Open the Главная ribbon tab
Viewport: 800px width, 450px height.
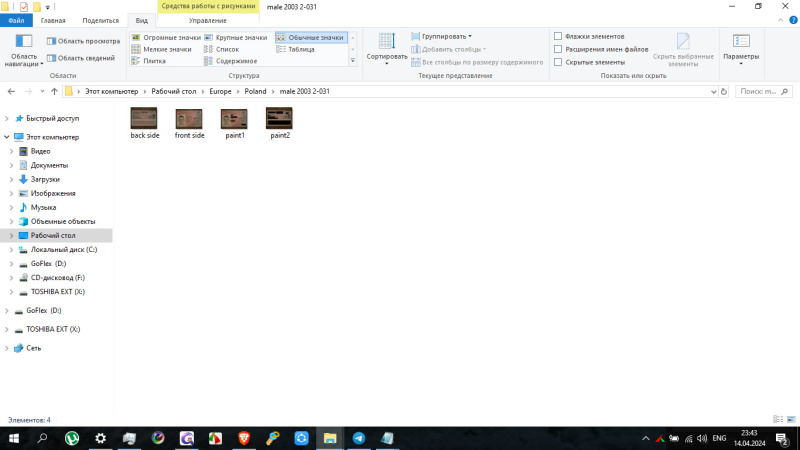(53, 20)
